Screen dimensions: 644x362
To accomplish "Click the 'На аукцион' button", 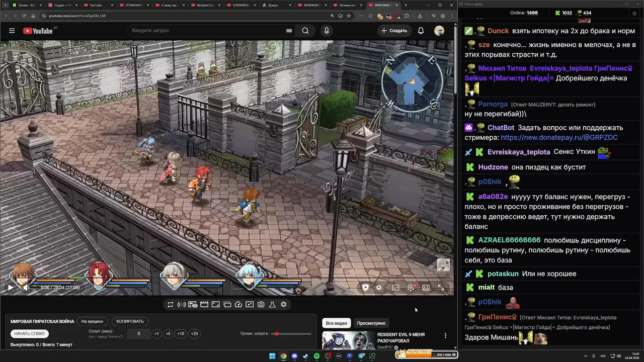I will tap(92, 321).
